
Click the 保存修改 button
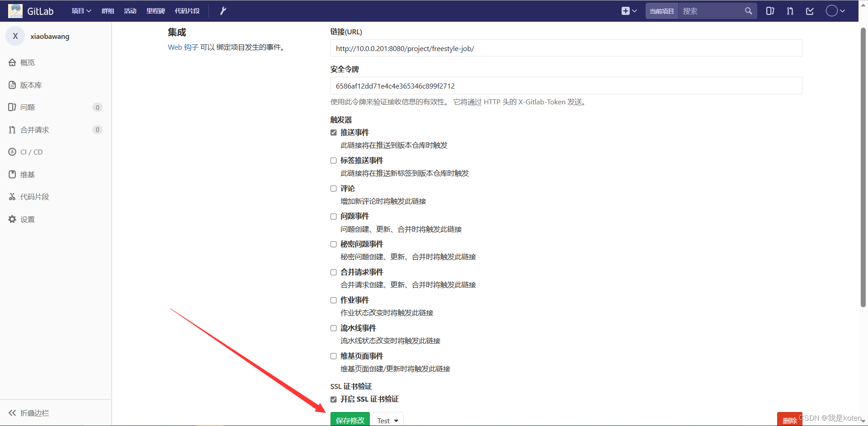(350, 420)
